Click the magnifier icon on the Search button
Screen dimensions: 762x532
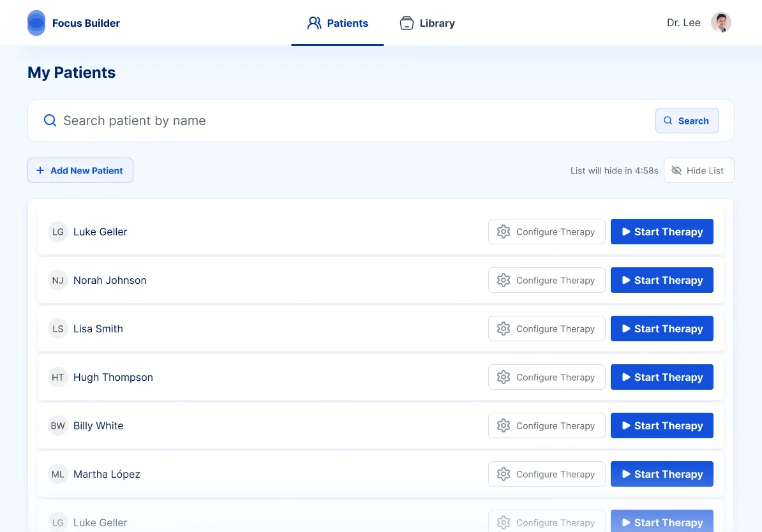coord(668,121)
